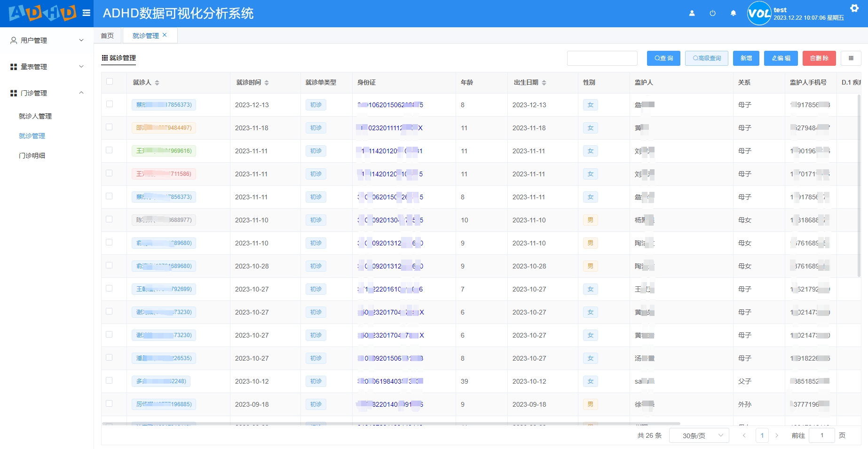Open the grid column settings button
The height and width of the screenshot is (449, 868).
[x=851, y=58]
